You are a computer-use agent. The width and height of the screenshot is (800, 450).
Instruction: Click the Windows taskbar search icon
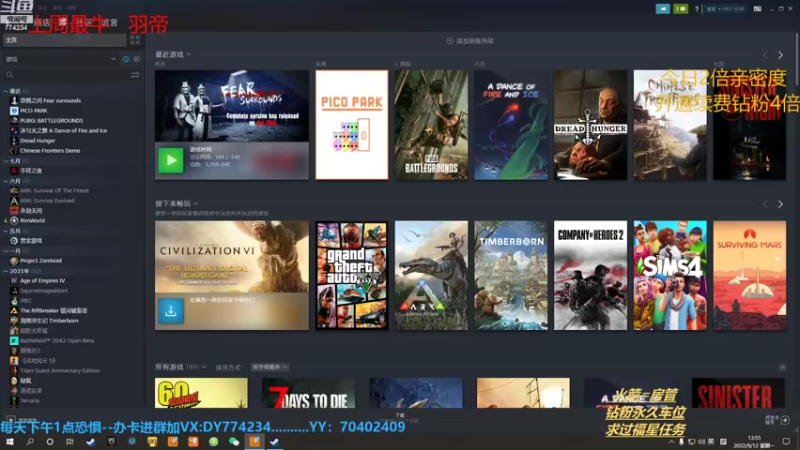pos(30,442)
